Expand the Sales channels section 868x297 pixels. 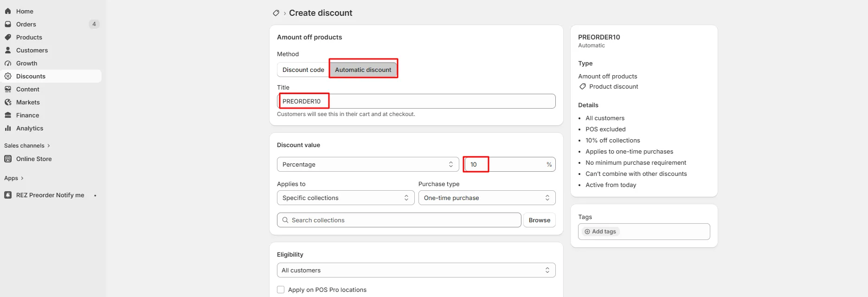click(27, 146)
